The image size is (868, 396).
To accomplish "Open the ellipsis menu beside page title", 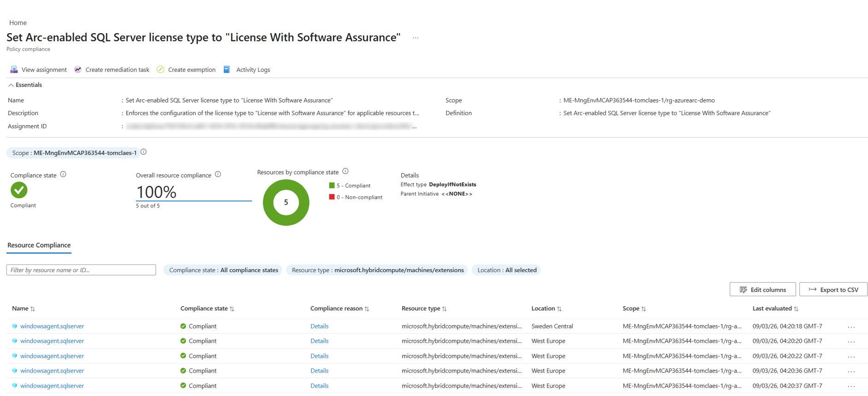I will [x=415, y=38].
